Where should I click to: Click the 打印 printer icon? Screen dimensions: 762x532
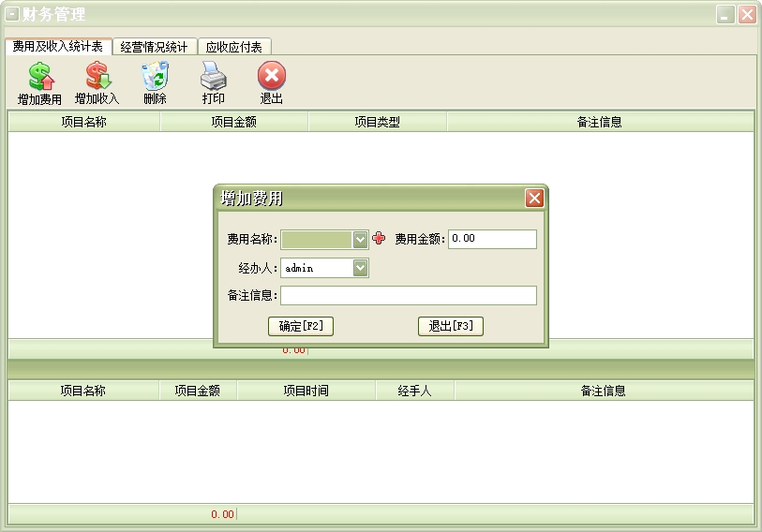click(x=213, y=77)
